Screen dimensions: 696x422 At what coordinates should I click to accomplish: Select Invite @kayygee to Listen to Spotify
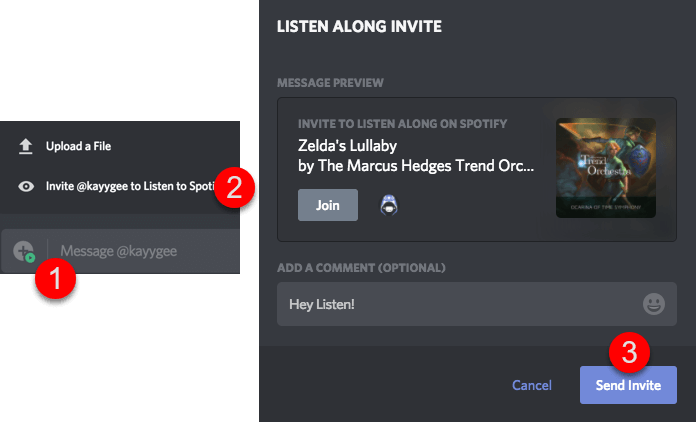coord(130,186)
